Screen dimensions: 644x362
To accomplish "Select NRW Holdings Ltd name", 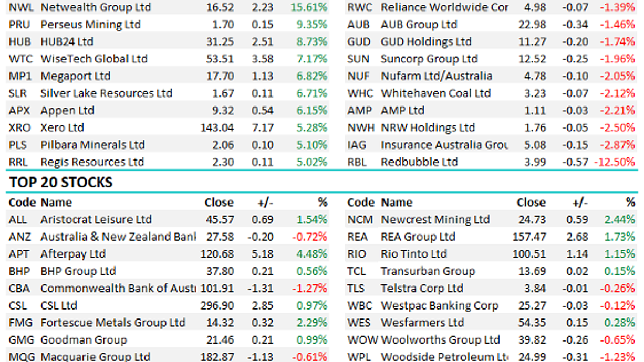I will tap(428, 127).
